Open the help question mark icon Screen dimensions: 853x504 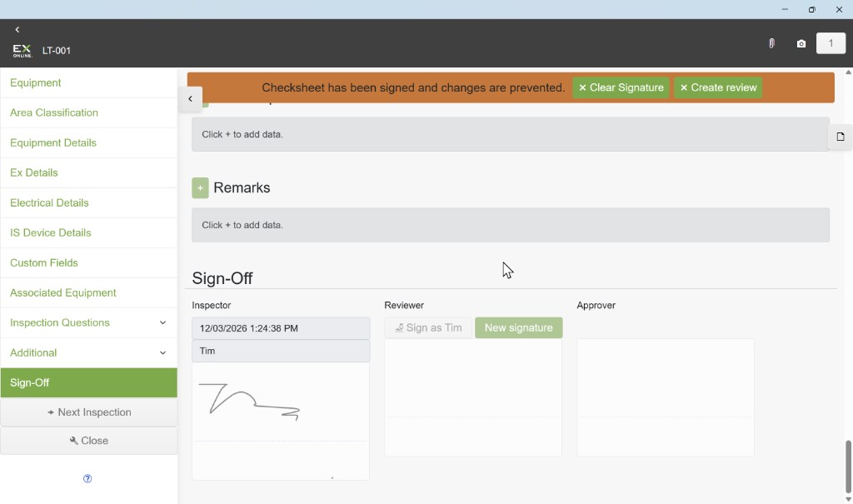point(87,478)
